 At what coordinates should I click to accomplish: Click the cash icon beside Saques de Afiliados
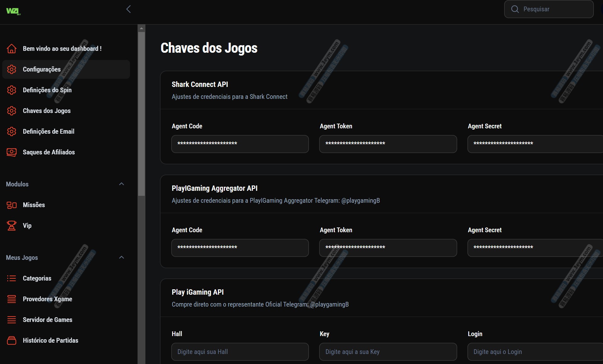coord(12,152)
